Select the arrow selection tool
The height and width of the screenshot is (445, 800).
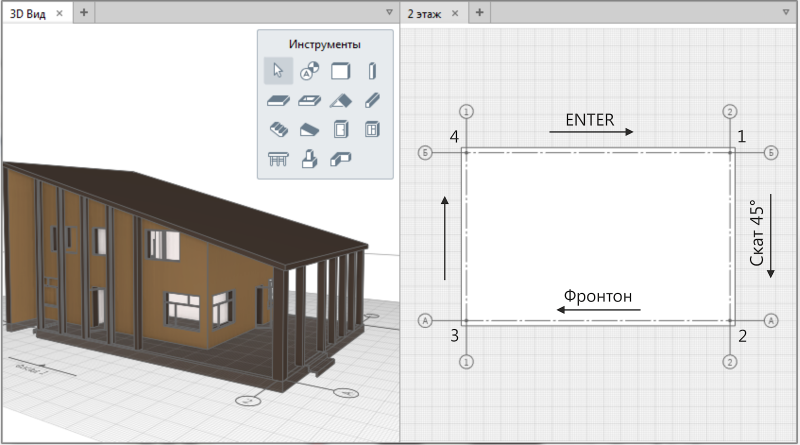click(x=278, y=70)
